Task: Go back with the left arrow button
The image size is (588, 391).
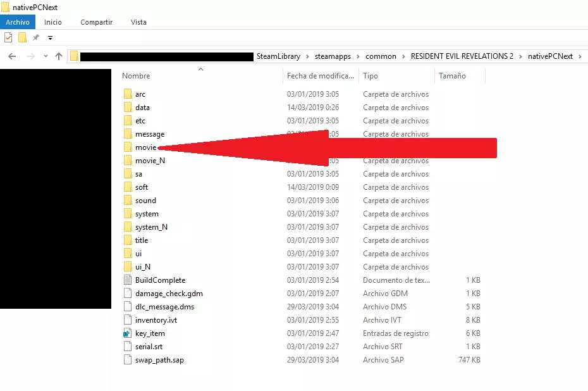Action: pyautogui.click(x=12, y=56)
